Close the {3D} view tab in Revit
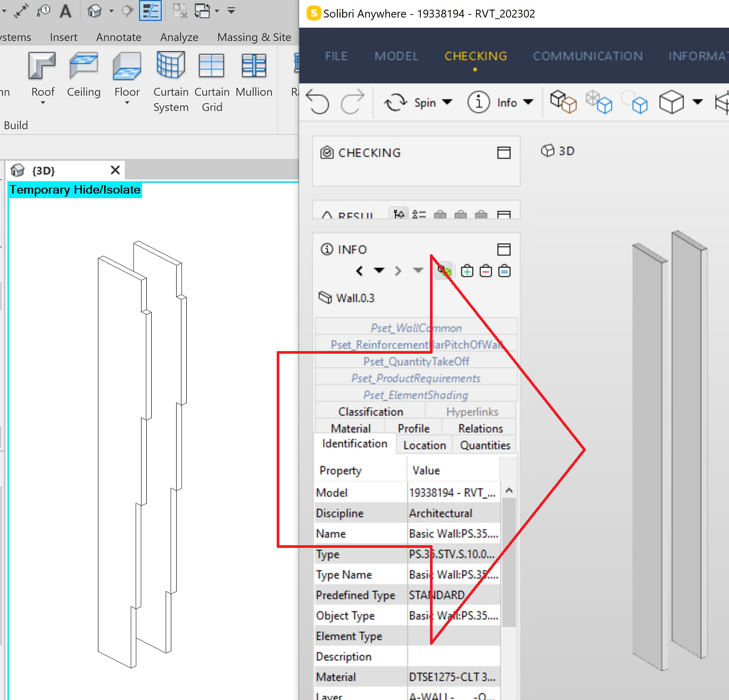Screen dimensions: 729x700 click(115, 170)
